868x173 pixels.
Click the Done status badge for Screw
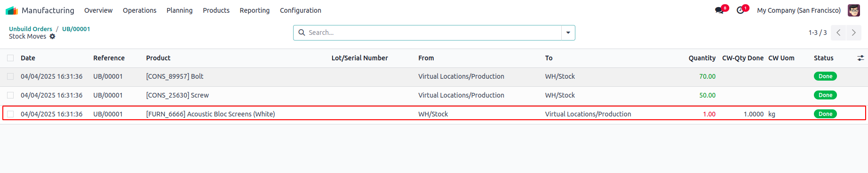(825, 95)
